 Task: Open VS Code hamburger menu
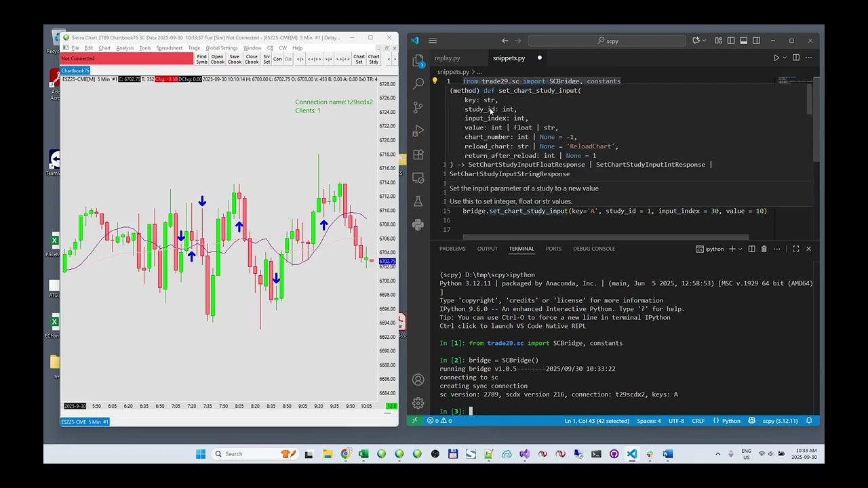click(x=433, y=41)
